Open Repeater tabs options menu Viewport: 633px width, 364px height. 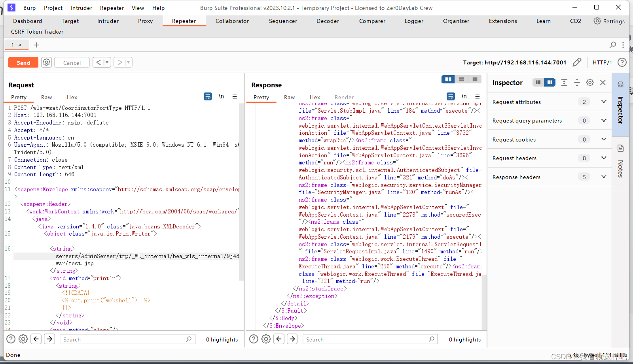[623, 45]
